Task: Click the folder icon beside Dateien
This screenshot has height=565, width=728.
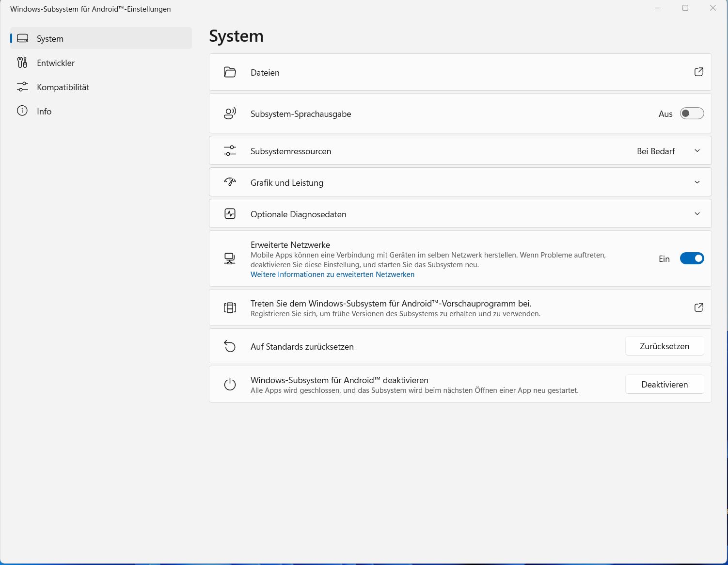Action: coord(230,72)
